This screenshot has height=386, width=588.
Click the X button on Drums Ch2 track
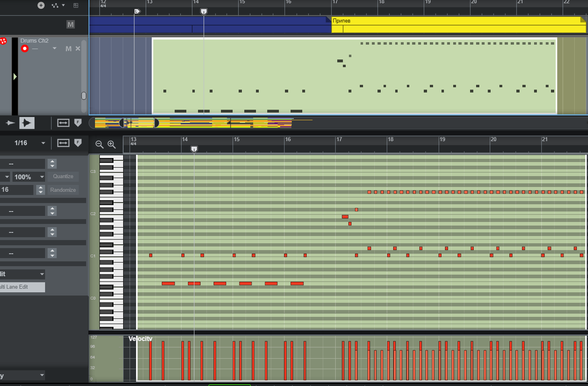tap(78, 49)
